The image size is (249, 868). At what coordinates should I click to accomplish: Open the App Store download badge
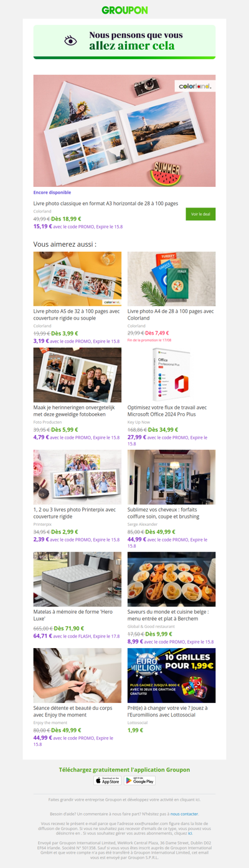[108, 780]
